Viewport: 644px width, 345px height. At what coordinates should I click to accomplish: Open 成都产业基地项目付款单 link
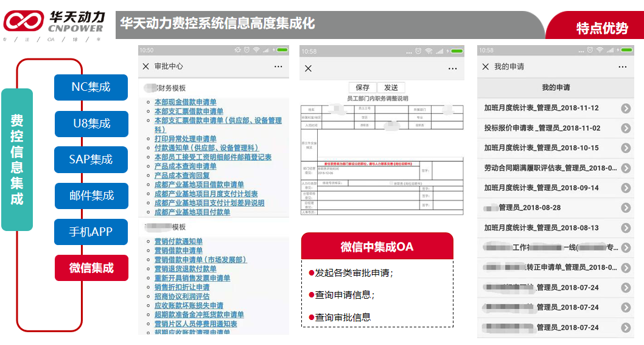[192, 212]
